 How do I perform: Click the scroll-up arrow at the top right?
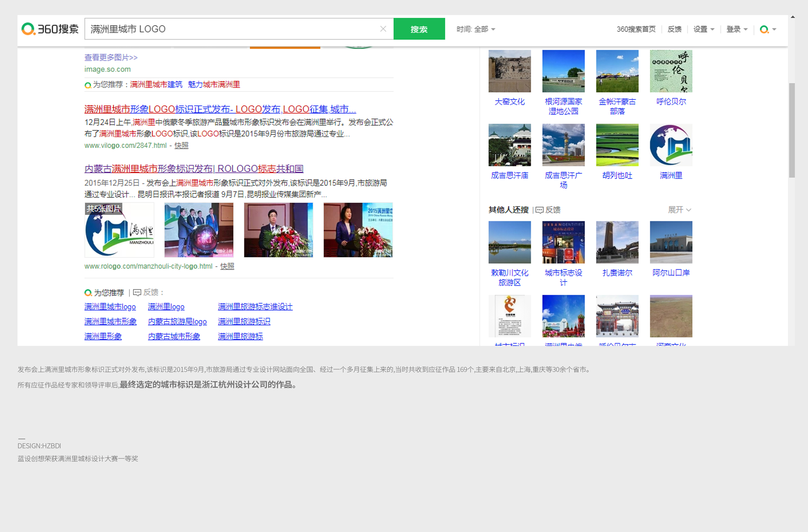(x=792, y=17)
